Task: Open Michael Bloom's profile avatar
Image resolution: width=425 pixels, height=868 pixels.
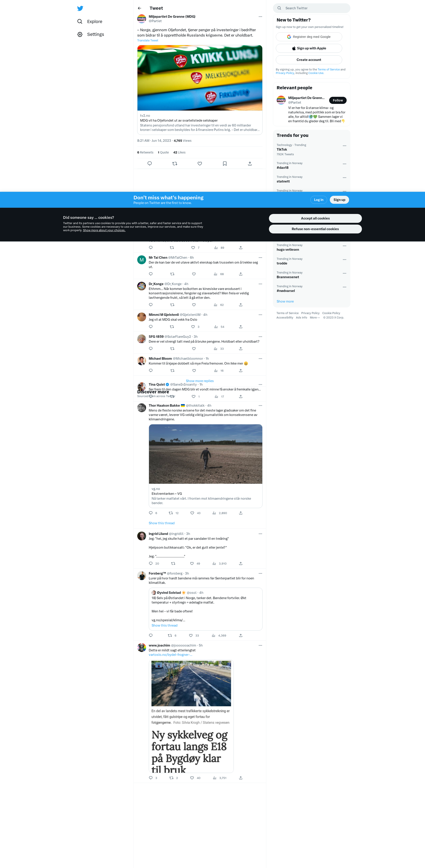Action: [x=141, y=361]
